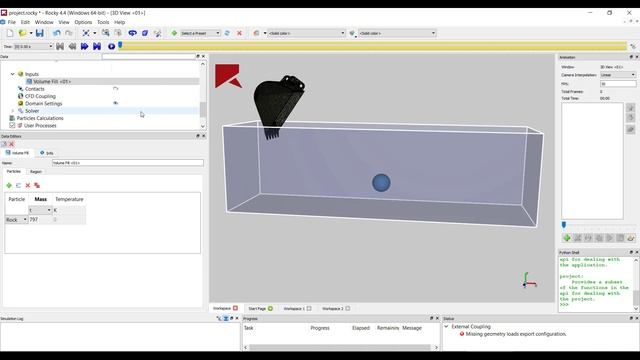Viewport: 640px width, 360px height.
Task: Delete the preset with the red X icon
Action: 240,33
